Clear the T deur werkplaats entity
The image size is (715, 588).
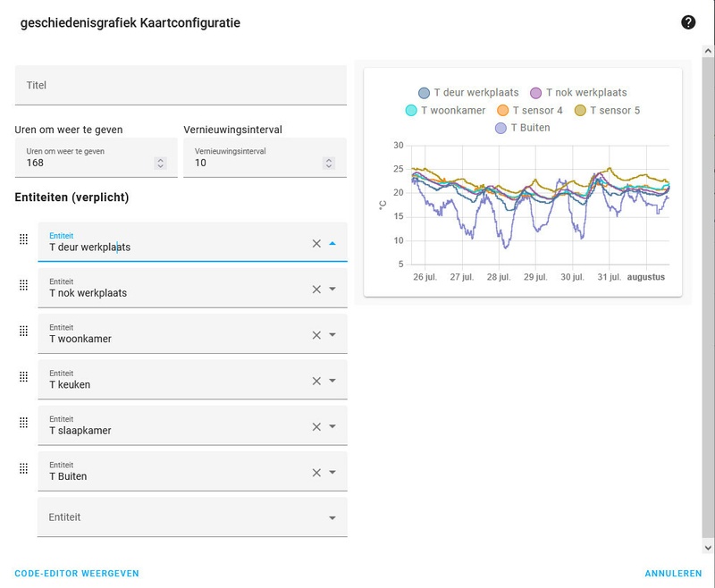(316, 243)
